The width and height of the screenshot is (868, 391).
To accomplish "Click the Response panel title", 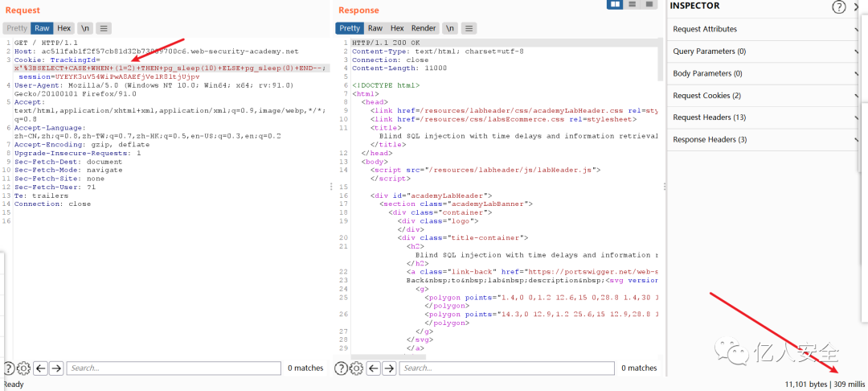I will click(x=358, y=10).
